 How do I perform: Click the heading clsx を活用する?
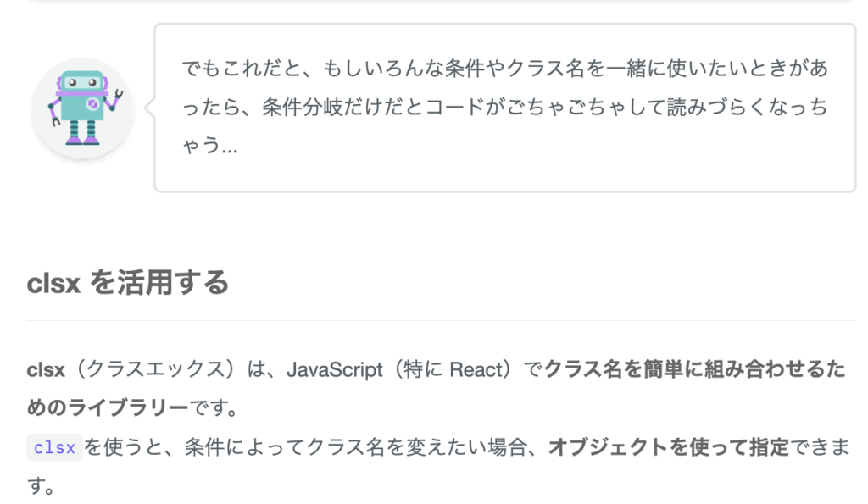128,282
